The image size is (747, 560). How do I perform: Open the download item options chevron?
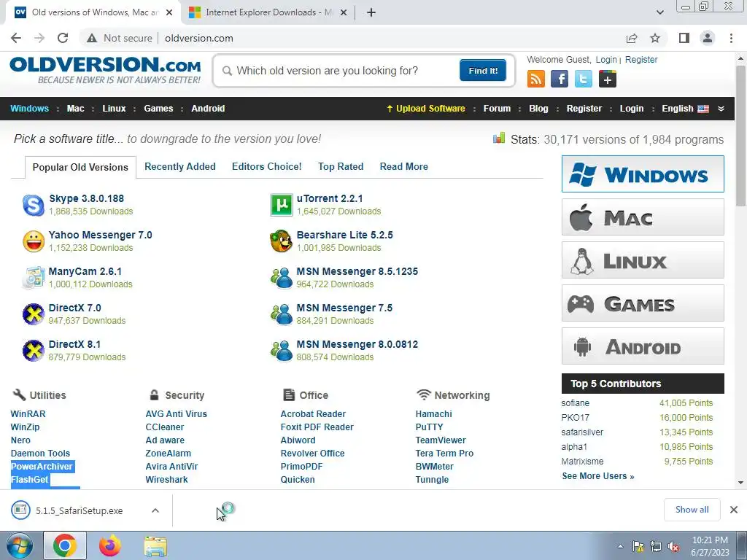[155, 510]
